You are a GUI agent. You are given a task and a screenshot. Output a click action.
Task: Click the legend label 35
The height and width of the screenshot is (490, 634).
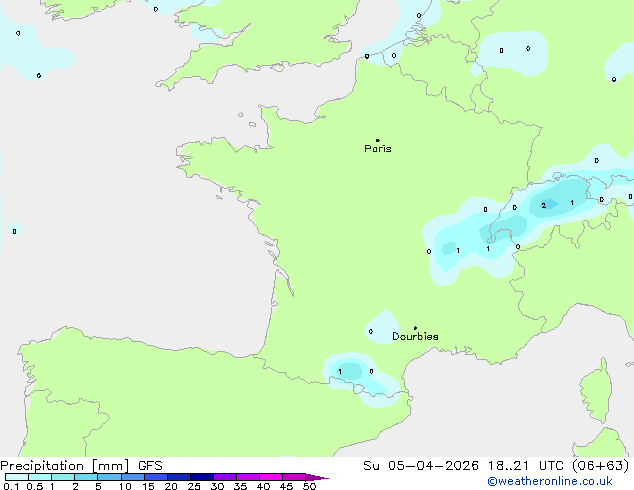240,486
